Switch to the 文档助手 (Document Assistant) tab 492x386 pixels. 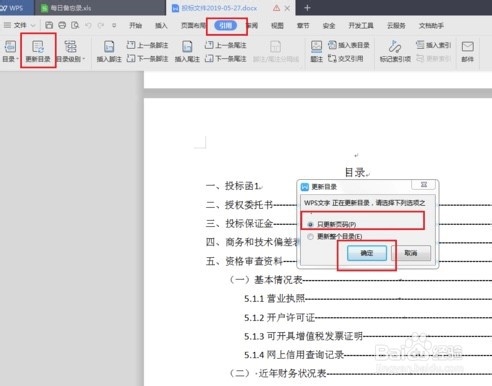tap(431, 26)
